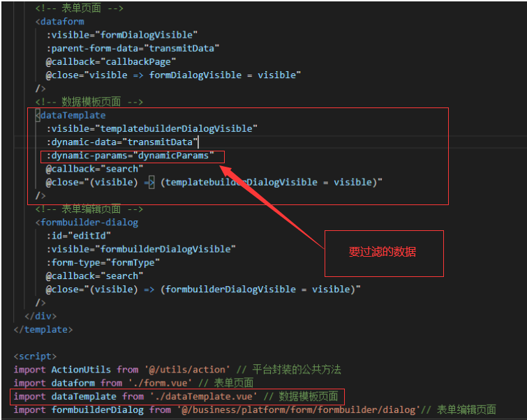This screenshot has width=527, height=420.
Task: Click the "数据模板页面" HTML comment in template
Action: [x=89, y=102]
